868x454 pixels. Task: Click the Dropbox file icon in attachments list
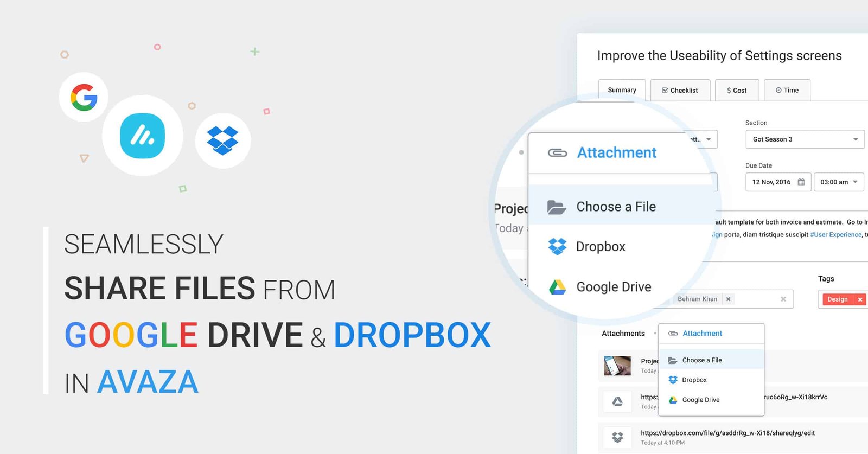pos(617,437)
